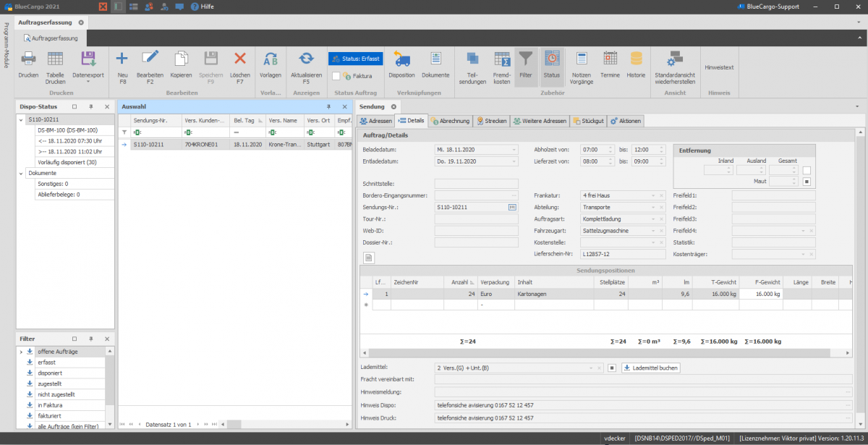This screenshot has width=868, height=445.
Task: Click the document icon below Dossier-Nr.
Action: pos(368,257)
